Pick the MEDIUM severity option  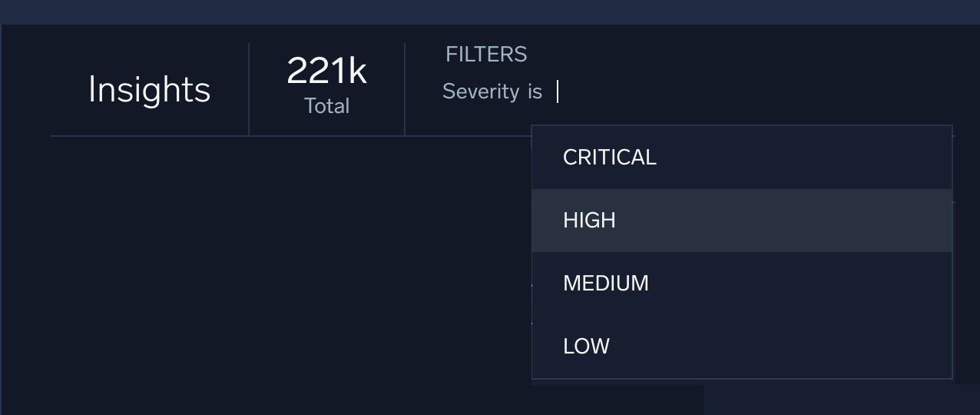tap(606, 284)
